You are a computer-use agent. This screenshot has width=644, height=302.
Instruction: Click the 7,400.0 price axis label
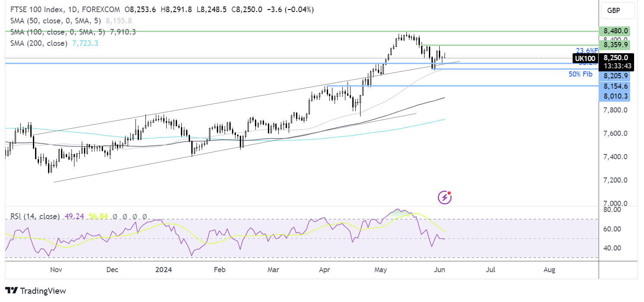616,157
